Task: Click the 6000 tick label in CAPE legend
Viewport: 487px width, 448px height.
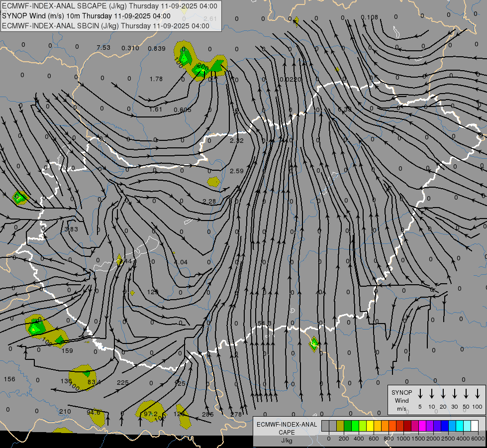Action: 478,439
